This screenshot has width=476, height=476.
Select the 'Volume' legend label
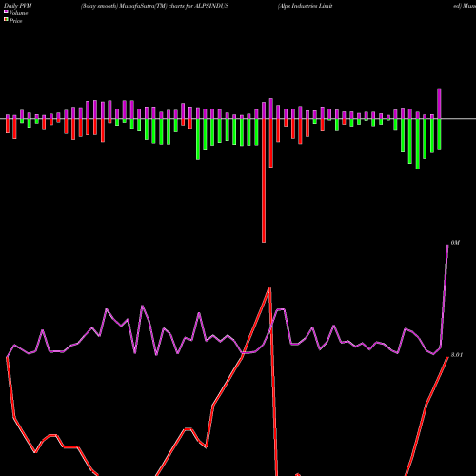click(x=18, y=13)
